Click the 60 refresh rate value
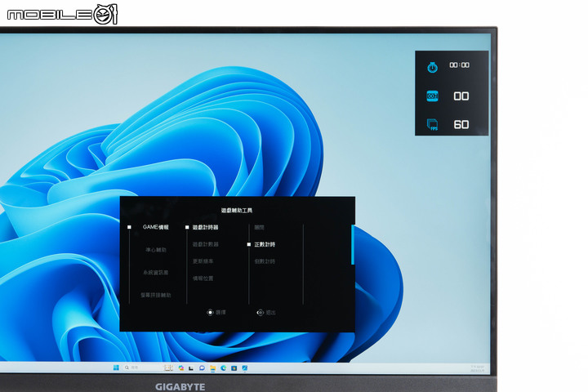This screenshot has height=392, width=588. [x=461, y=124]
